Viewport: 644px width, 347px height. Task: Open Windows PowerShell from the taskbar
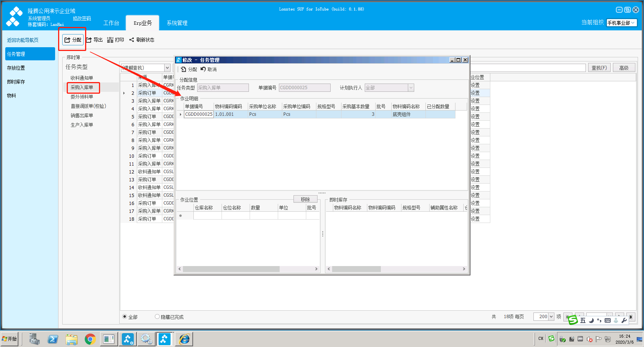pos(53,339)
